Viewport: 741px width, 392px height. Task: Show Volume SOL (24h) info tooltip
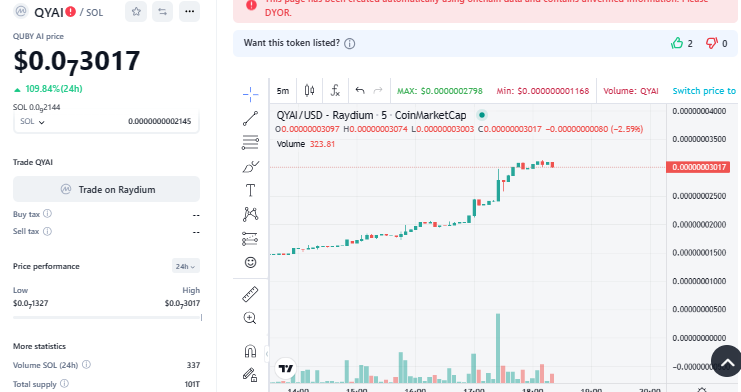click(x=86, y=365)
